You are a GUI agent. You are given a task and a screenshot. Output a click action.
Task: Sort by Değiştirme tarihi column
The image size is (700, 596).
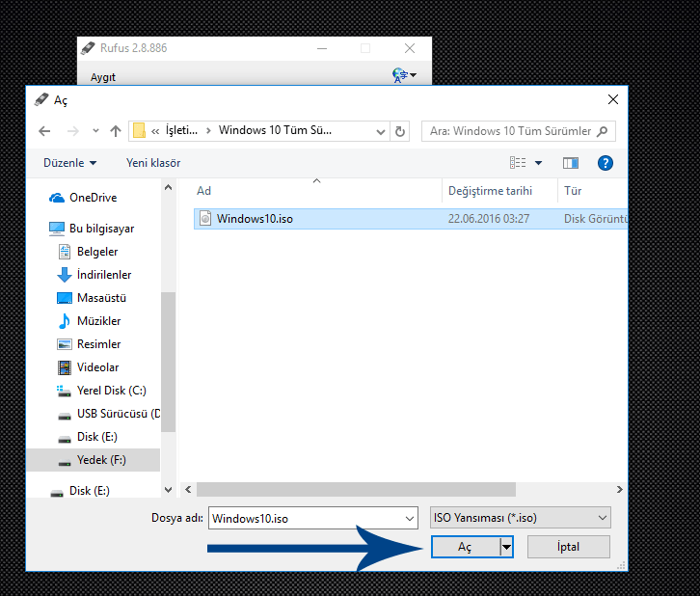[x=490, y=191]
